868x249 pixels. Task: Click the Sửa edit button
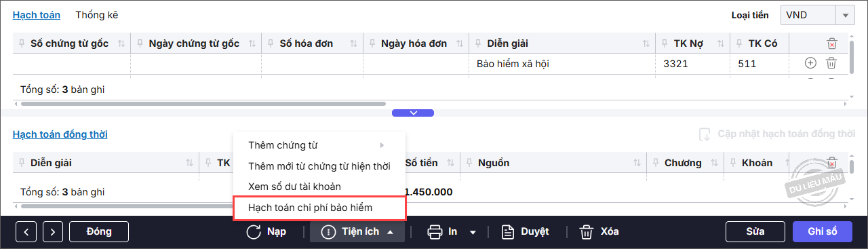pyautogui.click(x=755, y=232)
